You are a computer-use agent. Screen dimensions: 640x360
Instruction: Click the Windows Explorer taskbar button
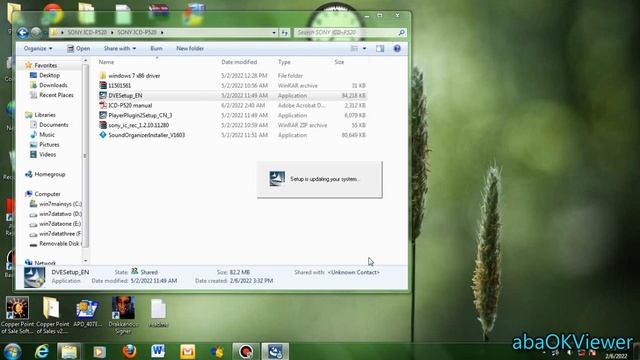(69, 351)
